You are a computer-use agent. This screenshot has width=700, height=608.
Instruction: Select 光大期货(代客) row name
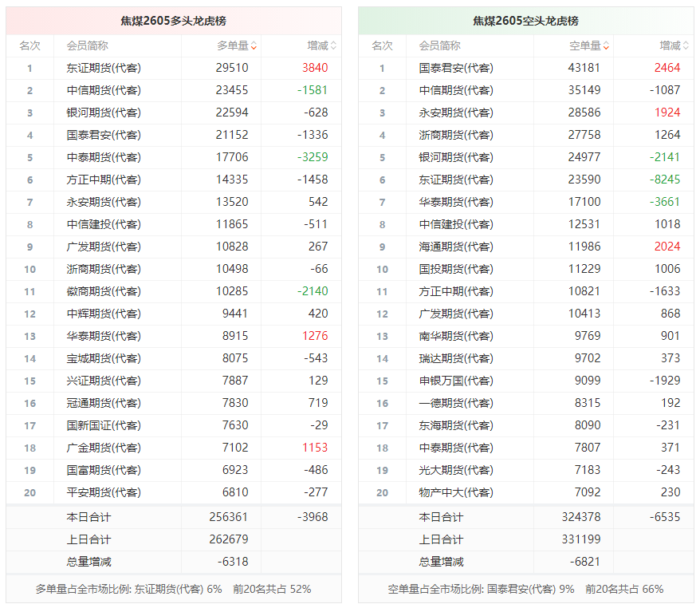click(456, 470)
